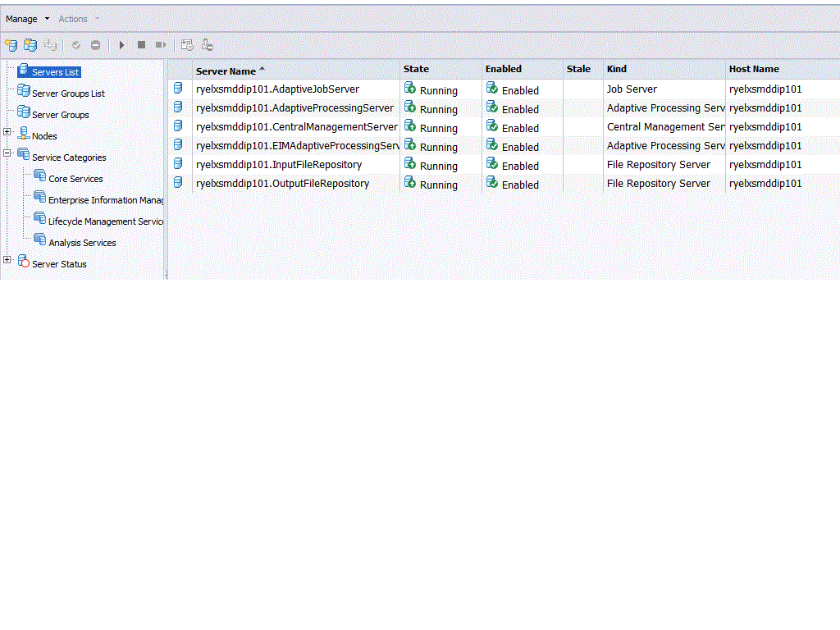840x630 pixels.
Task: Click the Analysis Services folder icon
Action: point(39,240)
